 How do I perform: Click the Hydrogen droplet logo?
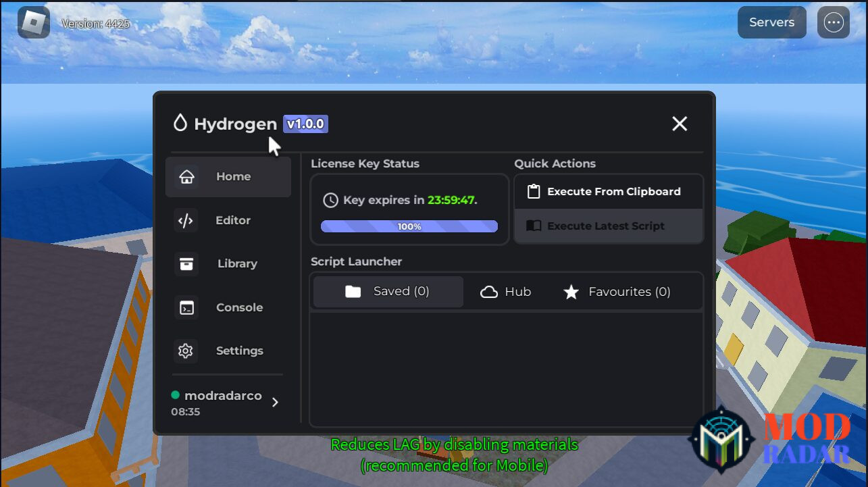point(180,123)
